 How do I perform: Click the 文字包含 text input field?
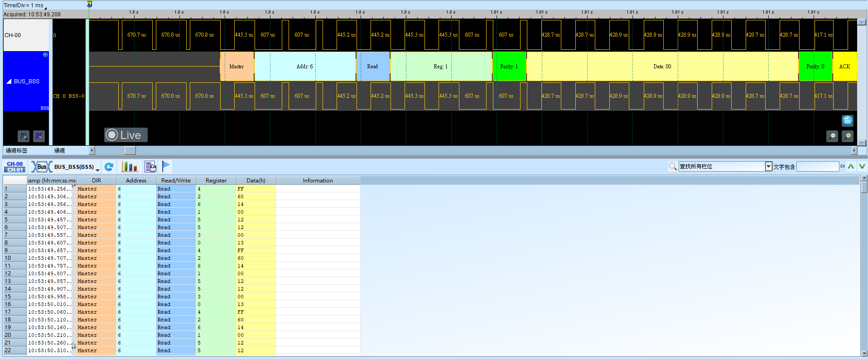pyautogui.click(x=818, y=167)
